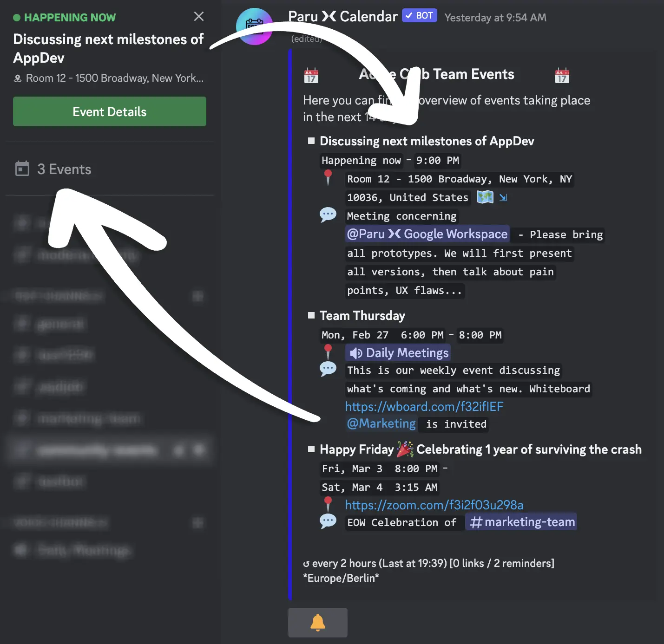
Task: Select Paru Calendar bot username
Action: pos(343,16)
